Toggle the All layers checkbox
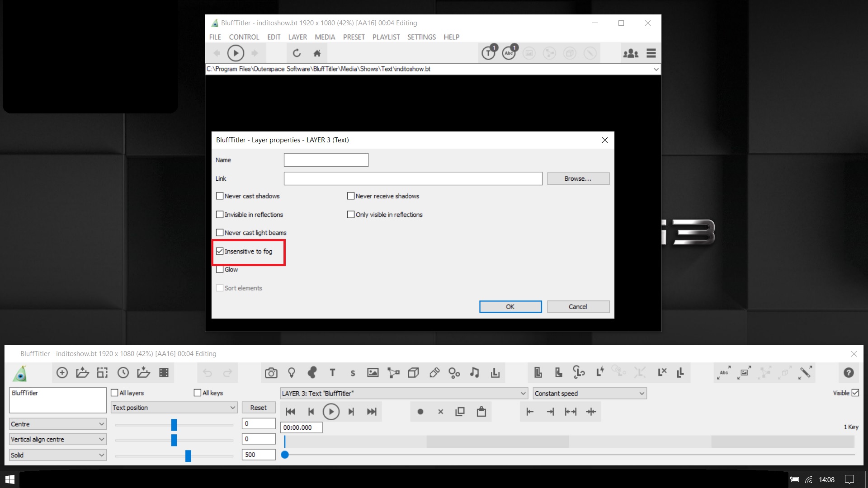The height and width of the screenshot is (488, 868). point(114,393)
